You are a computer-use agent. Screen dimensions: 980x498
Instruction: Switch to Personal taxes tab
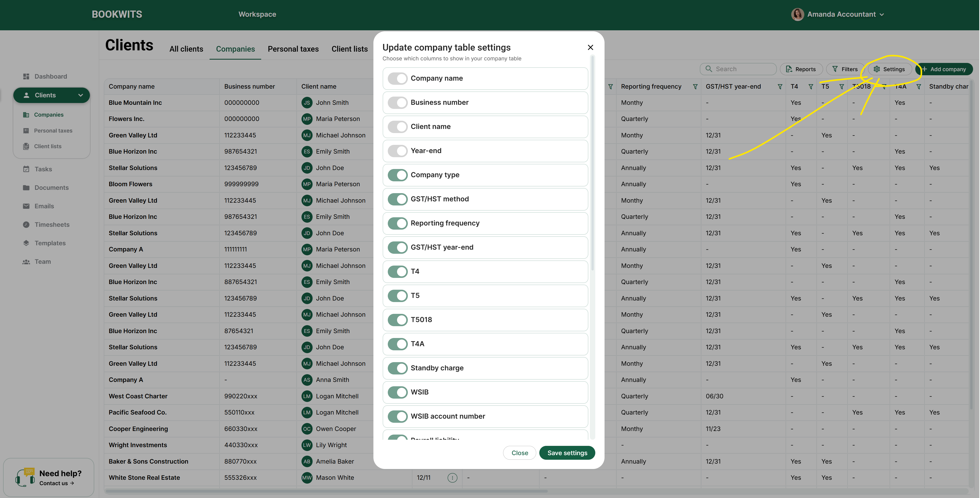(293, 49)
